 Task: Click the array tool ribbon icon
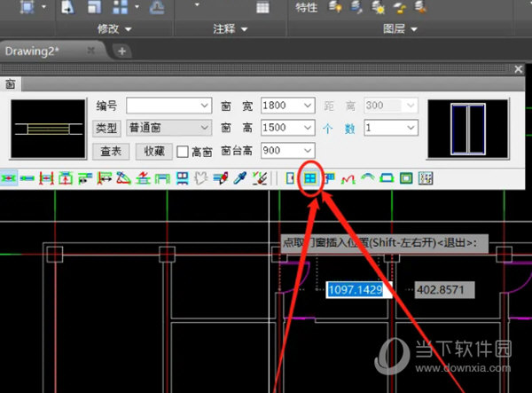pyautogui.click(x=120, y=7)
